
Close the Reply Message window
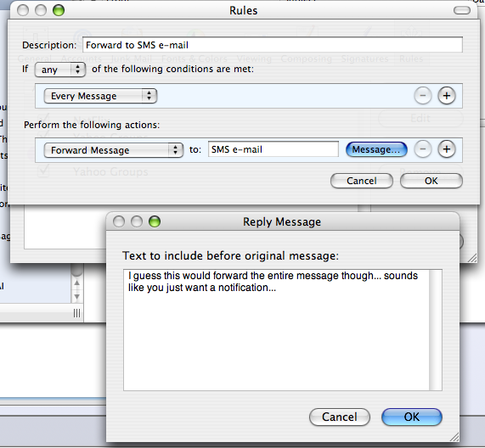[x=119, y=221]
